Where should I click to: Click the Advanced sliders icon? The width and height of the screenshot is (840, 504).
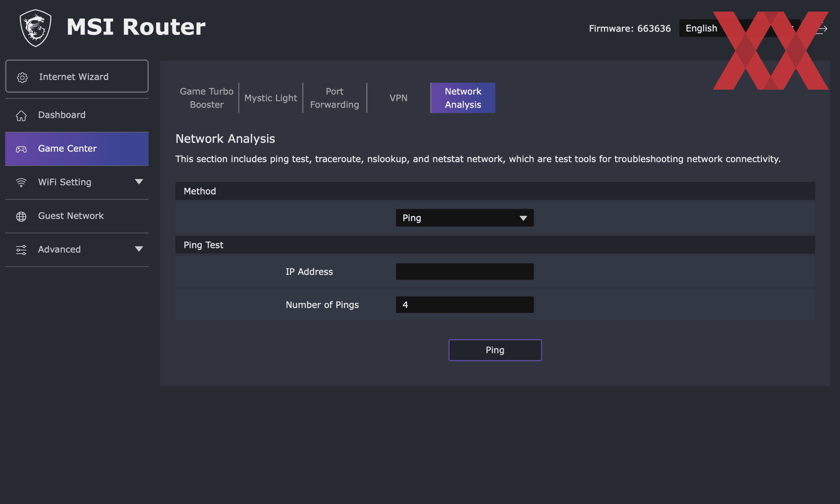click(x=21, y=250)
